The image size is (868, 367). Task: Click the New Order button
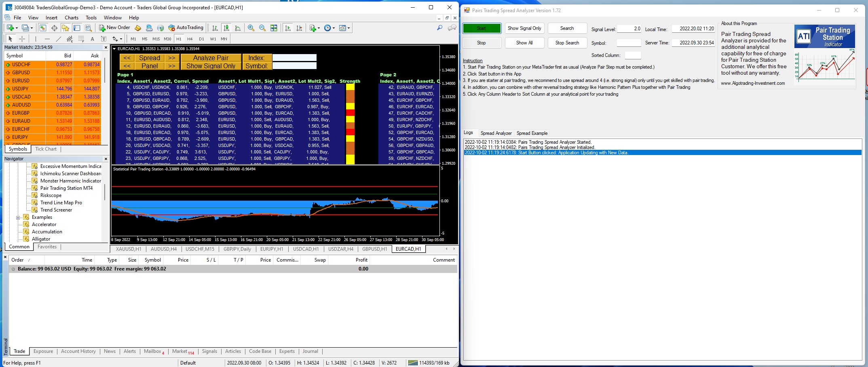[x=114, y=28]
